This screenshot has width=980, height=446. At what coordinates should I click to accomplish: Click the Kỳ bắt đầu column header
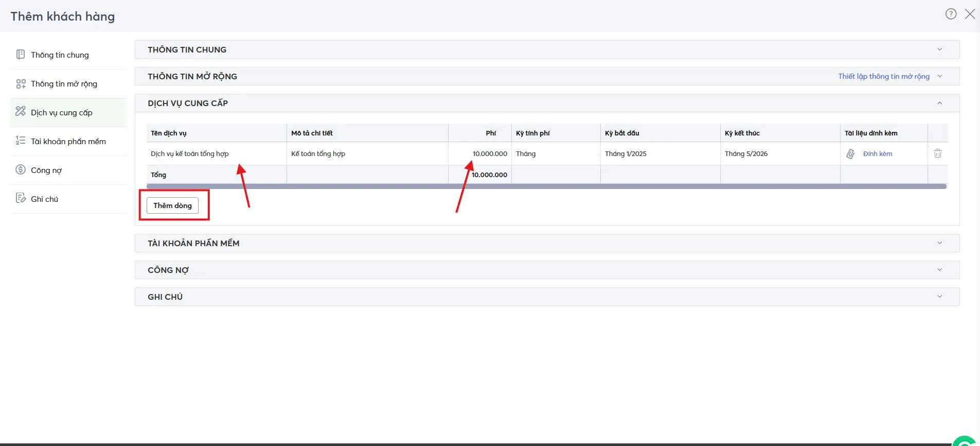(661, 133)
